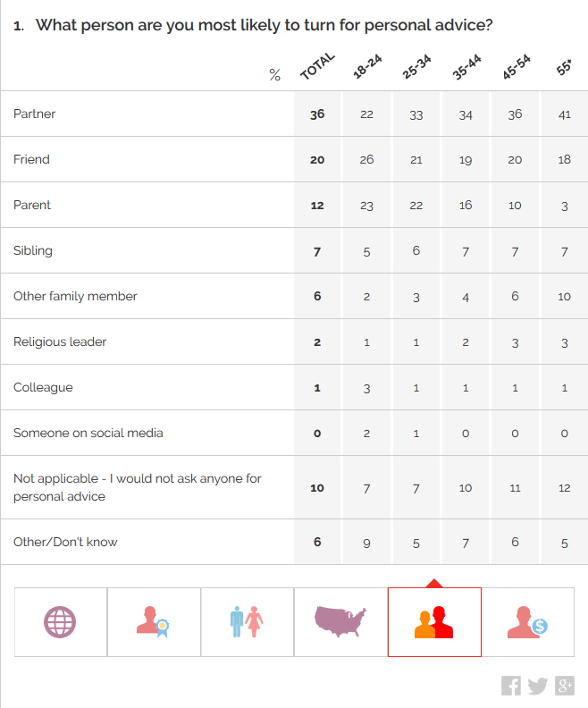Select the globe overall results icon
Image resolution: width=588 pixels, height=708 pixels.
pos(61,621)
